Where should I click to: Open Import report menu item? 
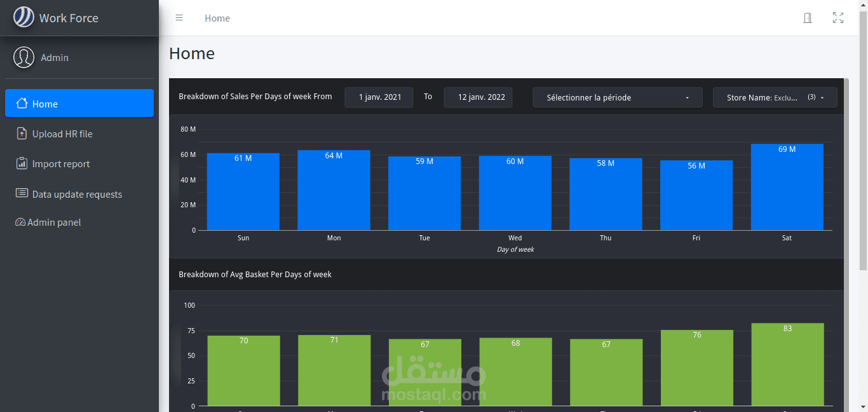click(x=61, y=164)
